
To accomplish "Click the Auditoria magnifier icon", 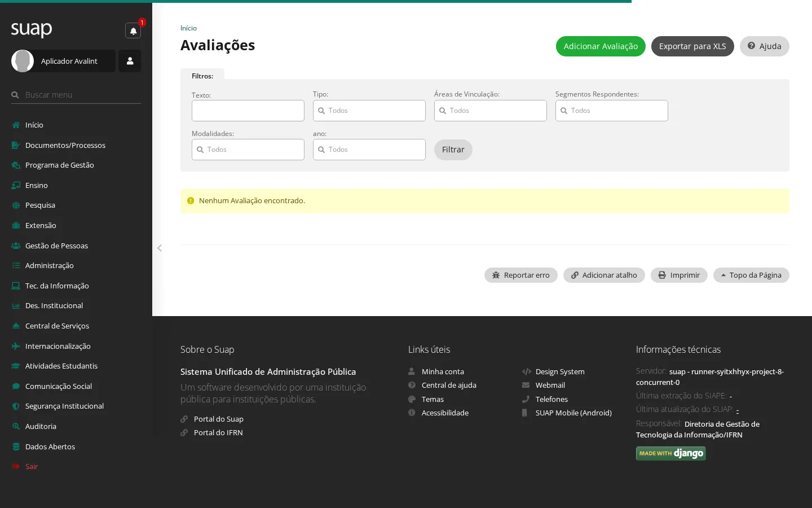I will [x=16, y=426].
